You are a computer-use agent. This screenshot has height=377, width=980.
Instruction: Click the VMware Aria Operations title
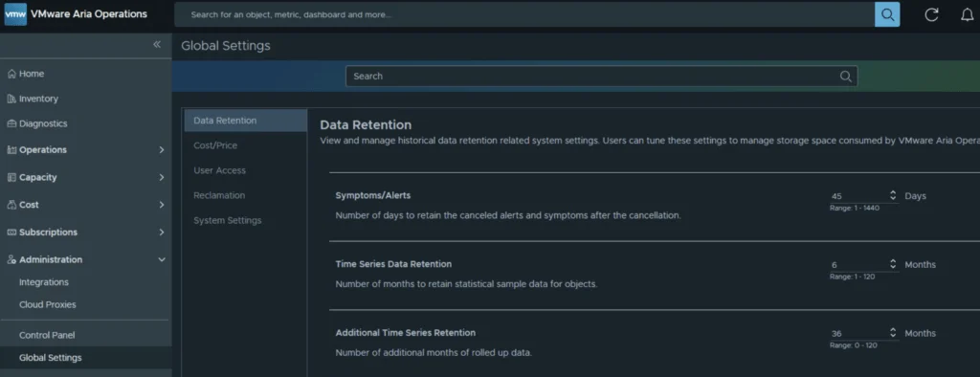coord(89,14)
